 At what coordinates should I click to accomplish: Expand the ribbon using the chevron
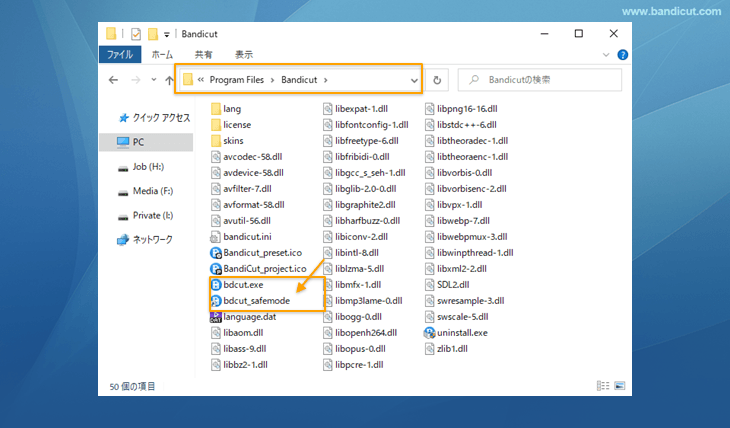(608, 55)
